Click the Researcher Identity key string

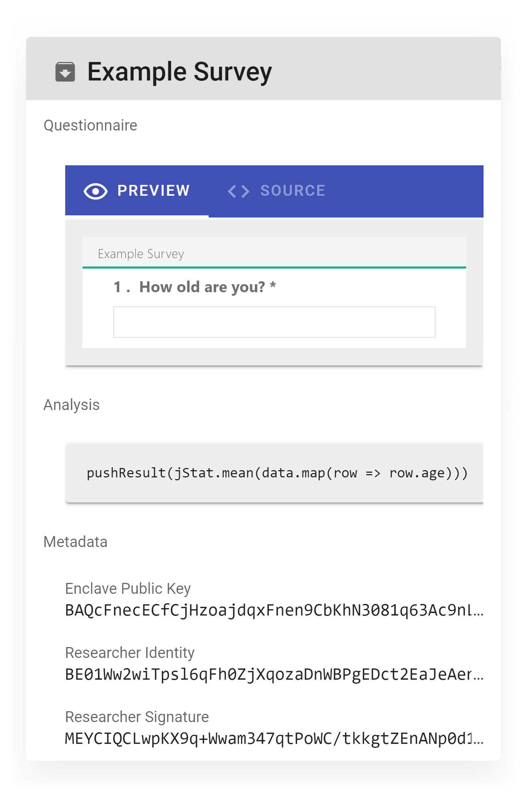(x=274, y=675)
